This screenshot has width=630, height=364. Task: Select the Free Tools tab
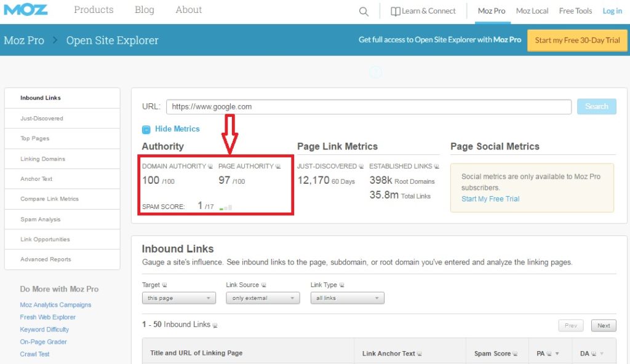point(575,11)
